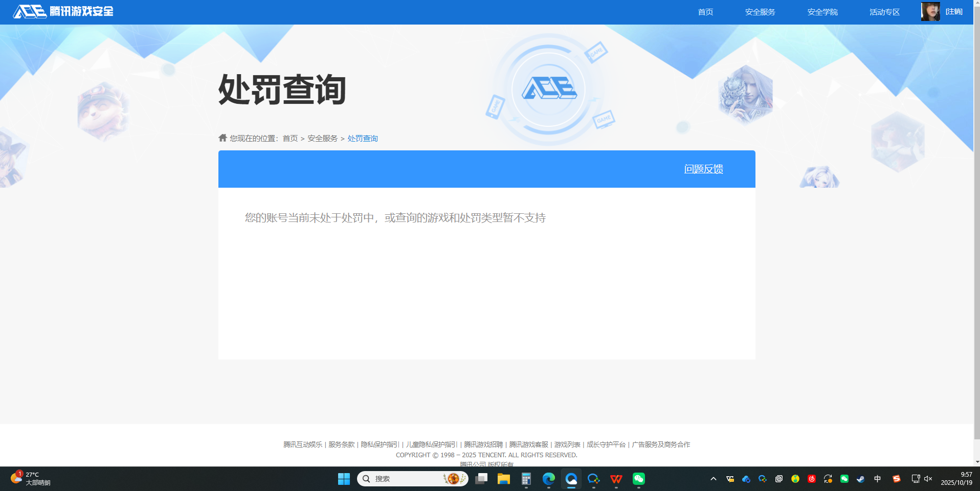This screenshot has height=491, width=980.
Task: Open the 问题反馈 feedback link
Action: pos(703,169)
